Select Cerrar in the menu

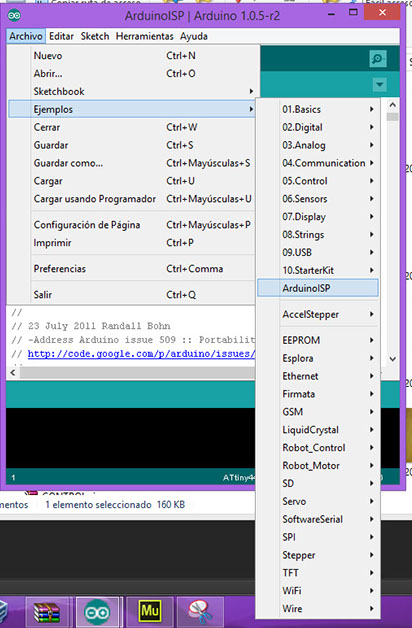[131, 127]
